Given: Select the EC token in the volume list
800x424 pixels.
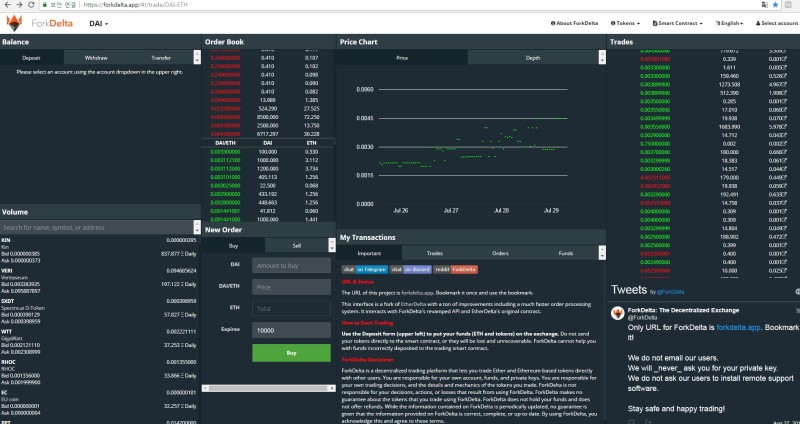Looking at the screenshot, I should click(99, 403).
